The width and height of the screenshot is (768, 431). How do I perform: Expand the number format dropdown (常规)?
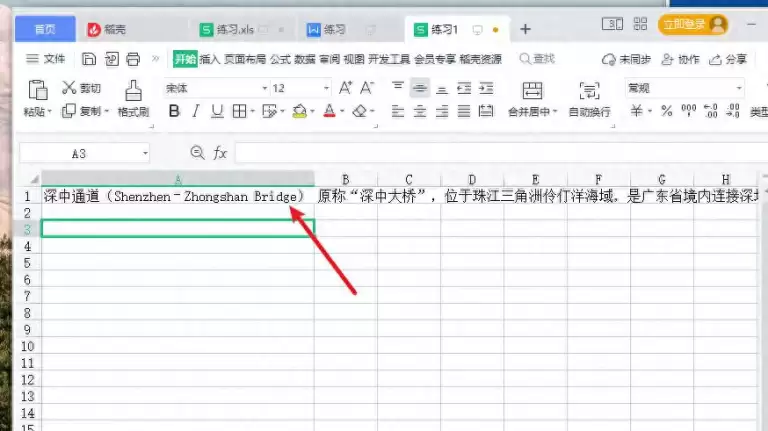[739, 88]
